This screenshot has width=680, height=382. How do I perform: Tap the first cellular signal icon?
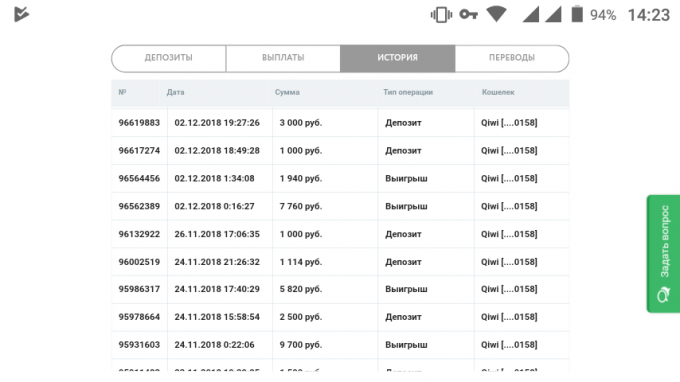530,14
